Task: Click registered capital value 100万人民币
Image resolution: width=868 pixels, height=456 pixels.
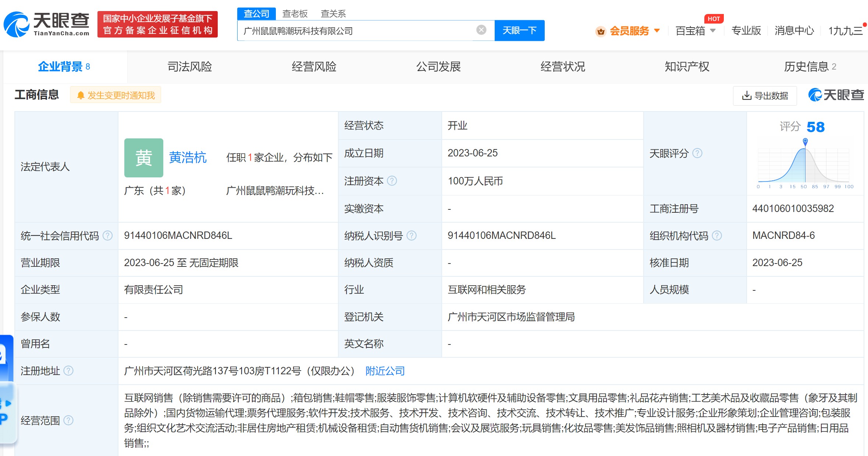Action: point(475,181)
